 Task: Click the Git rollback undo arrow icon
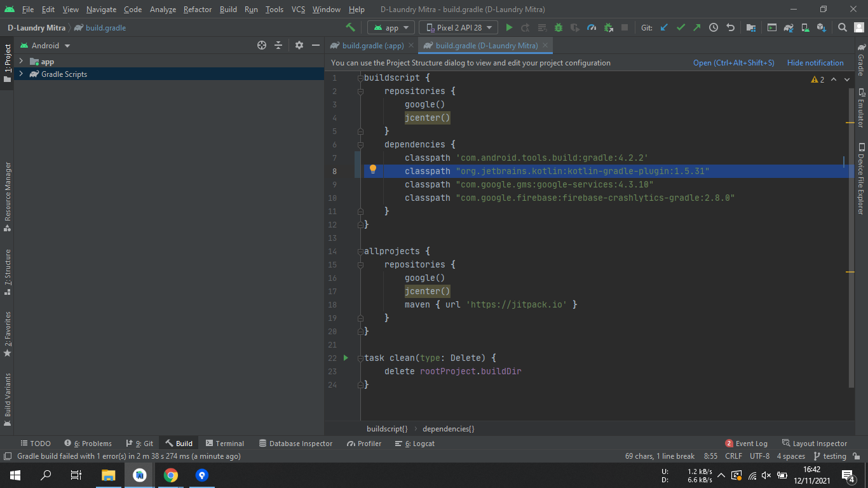click(730, 27)
